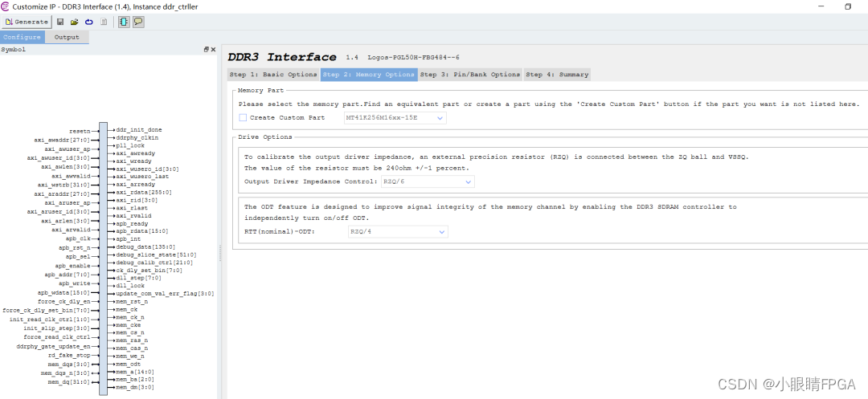Viewport: 868px width, 399px height.
Task: Select Step 2: Memory Options tab
Action: (x=369, y=75)
